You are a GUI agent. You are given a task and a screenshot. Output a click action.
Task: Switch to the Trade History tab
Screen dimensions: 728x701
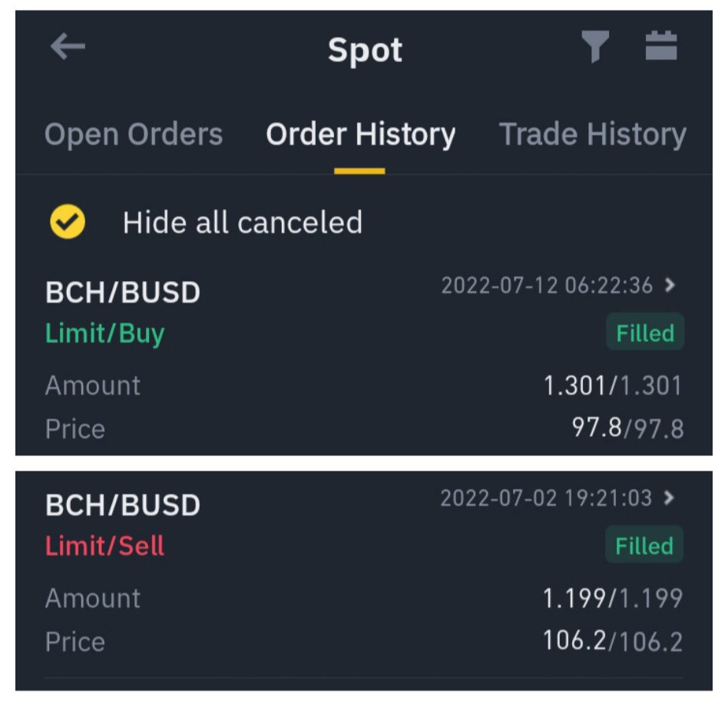coord(592,134)
